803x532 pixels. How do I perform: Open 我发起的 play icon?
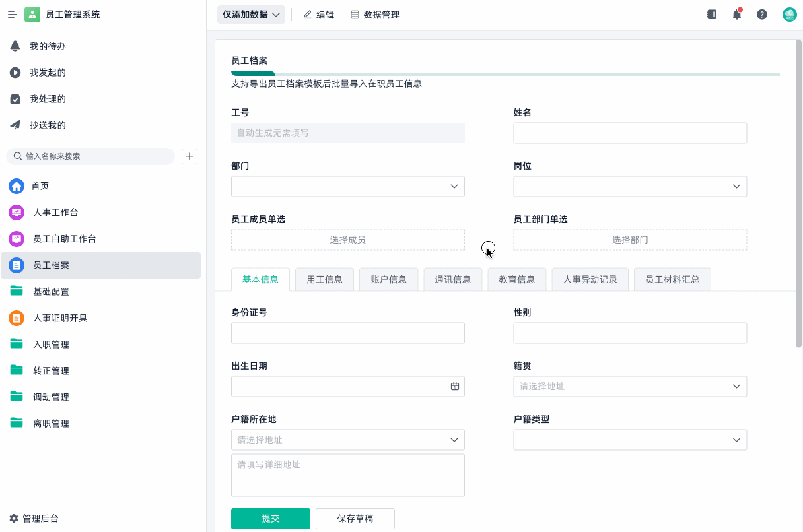pos(15,73)
